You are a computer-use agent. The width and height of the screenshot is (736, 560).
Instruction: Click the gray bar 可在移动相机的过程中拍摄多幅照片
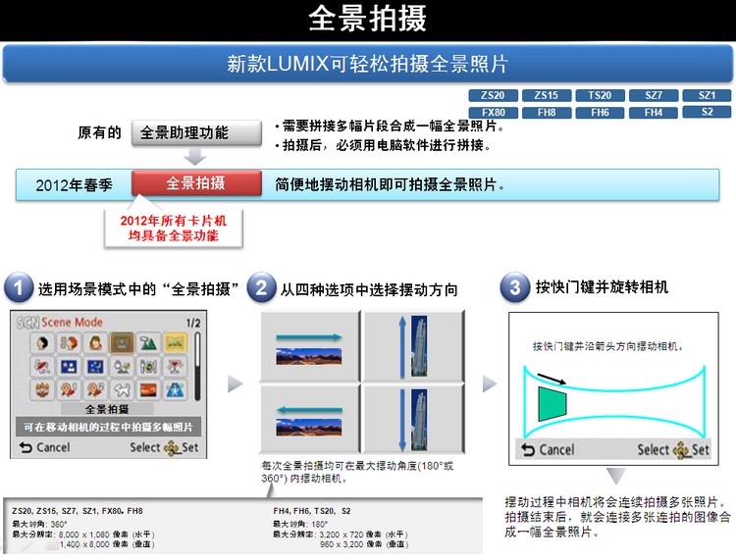coord(108,427)
